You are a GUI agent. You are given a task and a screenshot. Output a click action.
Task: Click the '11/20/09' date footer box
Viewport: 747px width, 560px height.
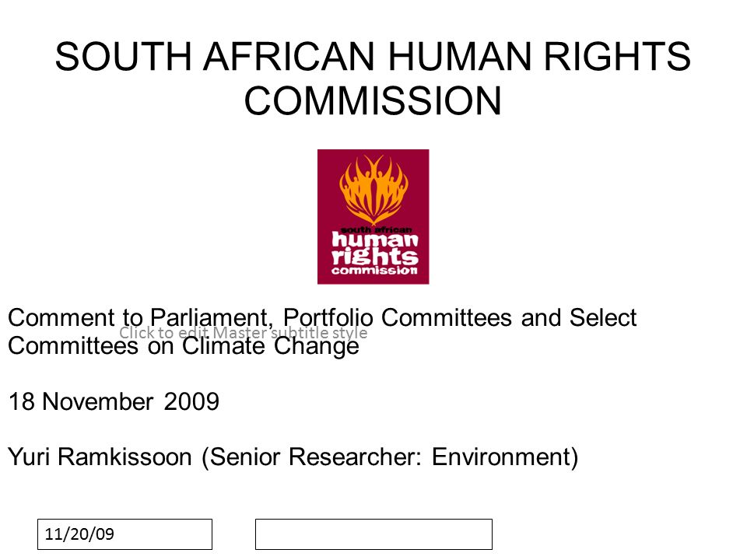[124, 534]
